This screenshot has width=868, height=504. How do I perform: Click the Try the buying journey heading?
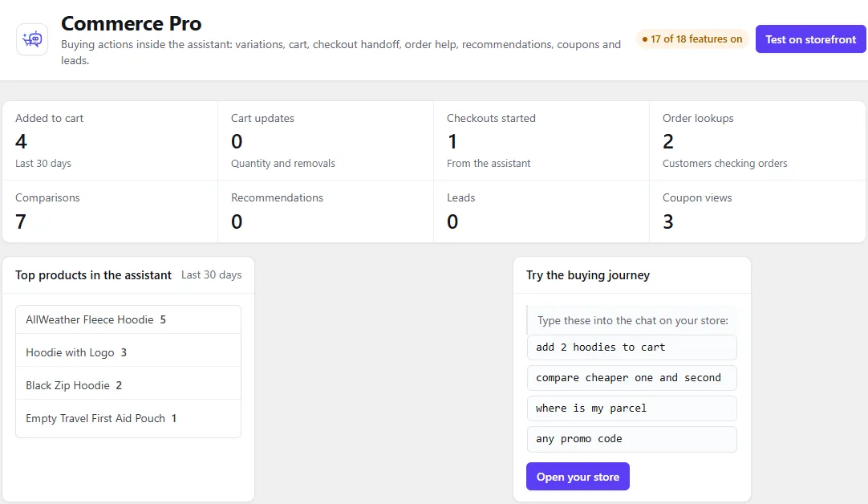click(588, 275)
